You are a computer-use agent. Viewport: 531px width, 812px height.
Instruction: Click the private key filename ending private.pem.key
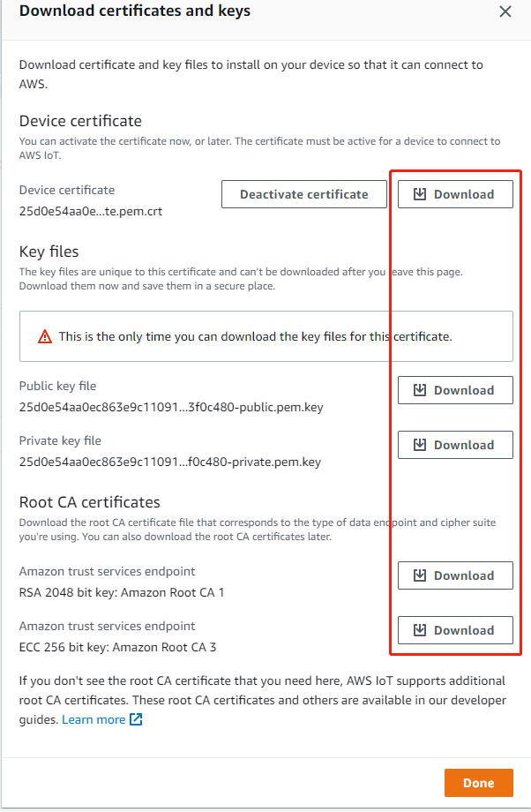[169, 462]
